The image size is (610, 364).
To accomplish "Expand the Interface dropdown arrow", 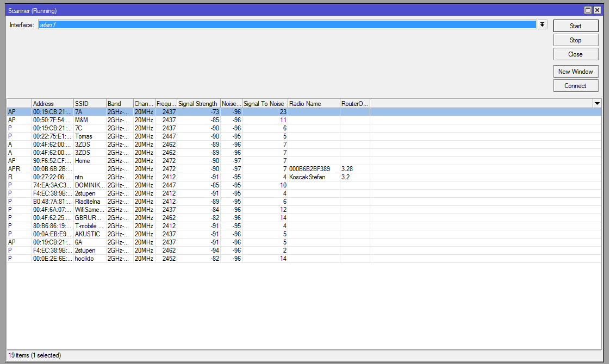I will point(542,25).
